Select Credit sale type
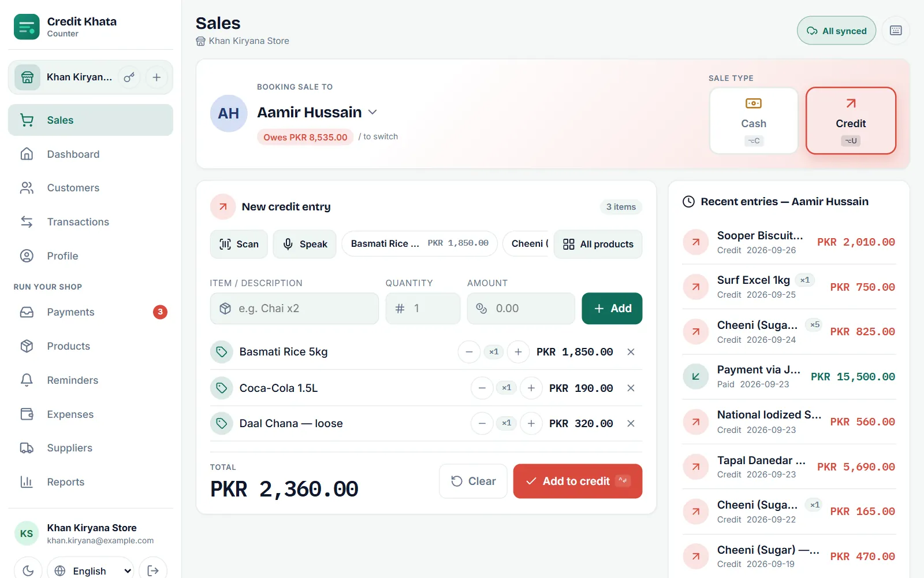924x578 pixels. (851, 121)
